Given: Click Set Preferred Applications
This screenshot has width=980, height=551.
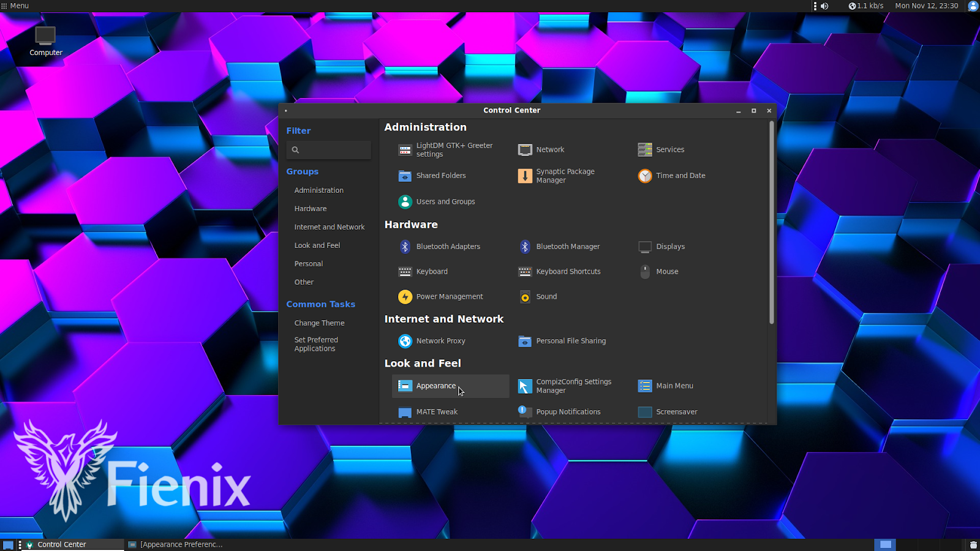Looking at the screenshot, I should pyautogui.click(x=316, y=344).
